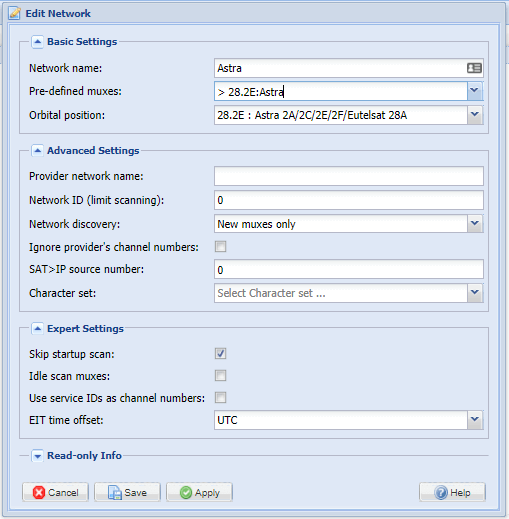Viewport: 509px width, 519px height.
Task: Collapse the Advanced Settings section
Action: click(x=37, y=151)
